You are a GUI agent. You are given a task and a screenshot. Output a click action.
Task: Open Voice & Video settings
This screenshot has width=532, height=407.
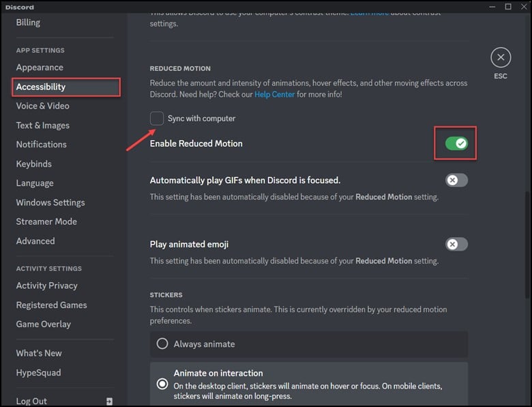(x=42, y=106)
